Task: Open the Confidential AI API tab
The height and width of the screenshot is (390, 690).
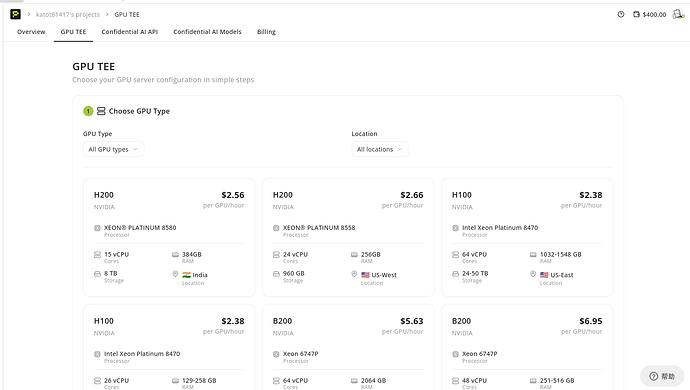Action: pyautogui.click(x=129, y=32)
